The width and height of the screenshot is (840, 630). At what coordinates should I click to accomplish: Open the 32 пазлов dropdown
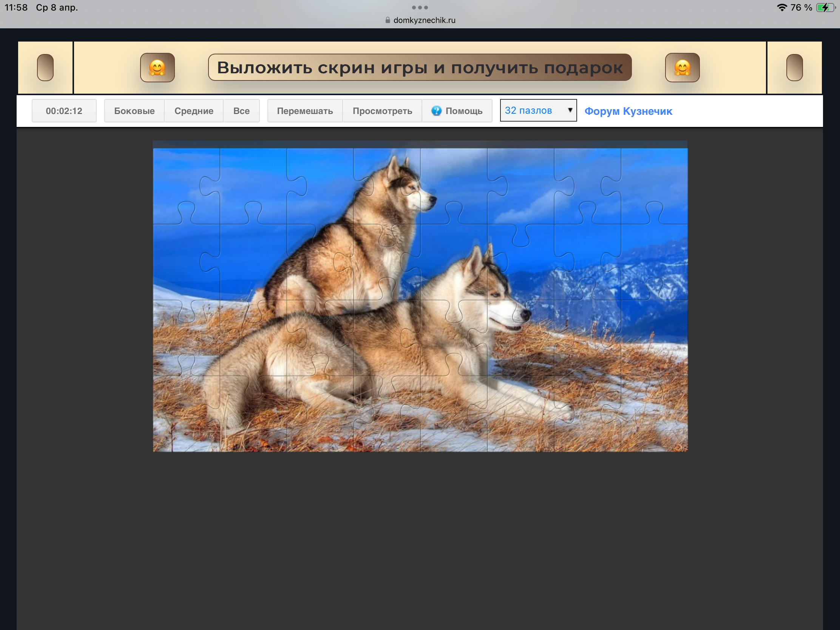tap(538, 111)
